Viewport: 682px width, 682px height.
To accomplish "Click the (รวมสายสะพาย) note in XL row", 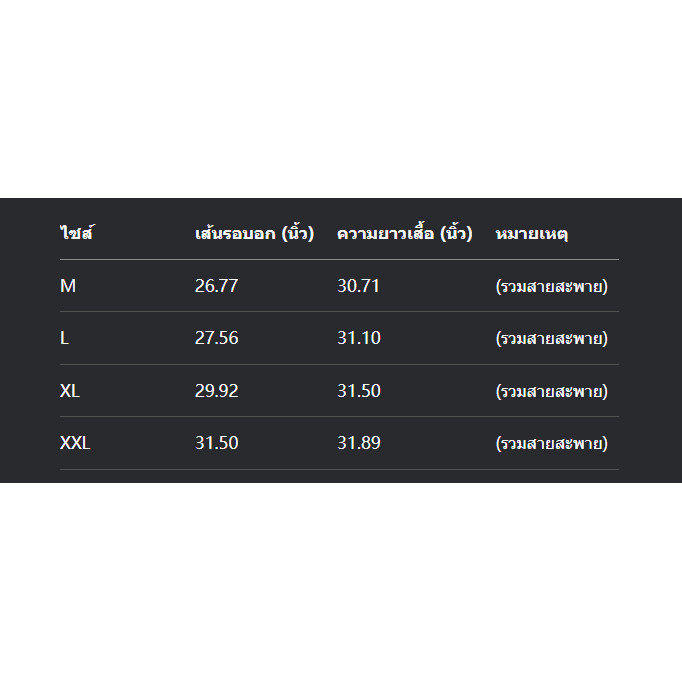I will point(552,391).
